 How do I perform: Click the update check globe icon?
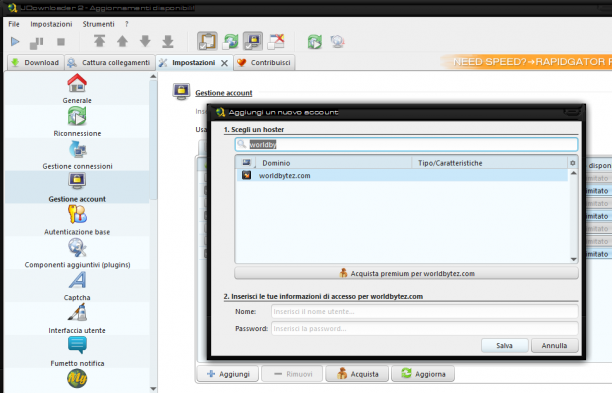pyautogui.click(x=337, y=41)
